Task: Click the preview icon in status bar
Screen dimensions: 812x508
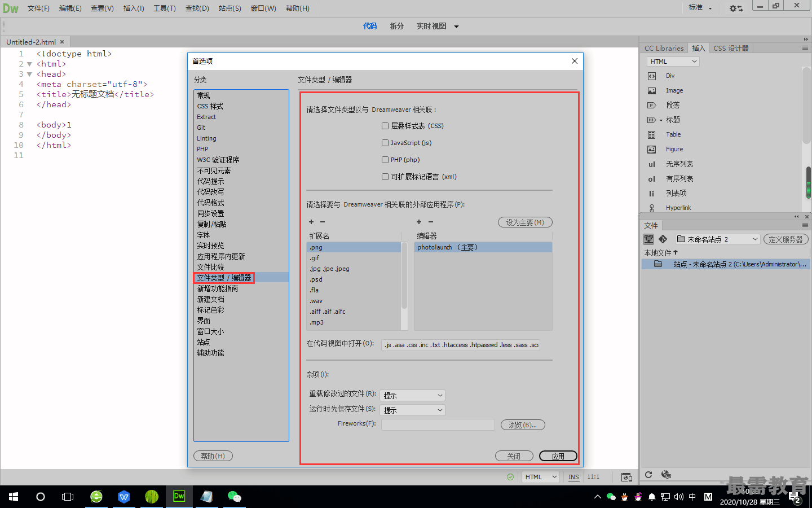Action: point(626,477)
